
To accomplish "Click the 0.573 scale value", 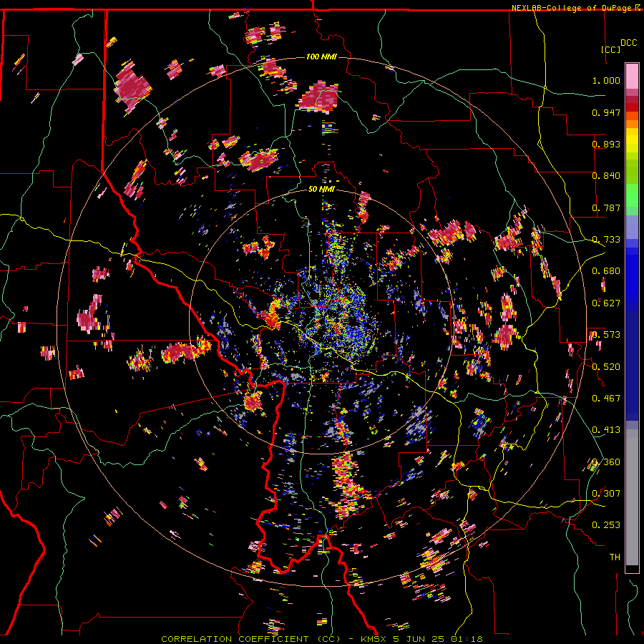I will click(x=606, y=335).
